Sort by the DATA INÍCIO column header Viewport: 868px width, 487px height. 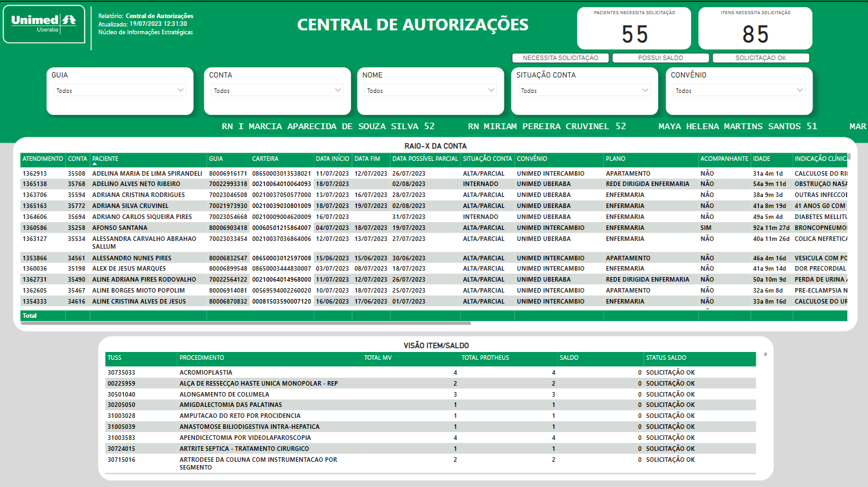point(332,159)
